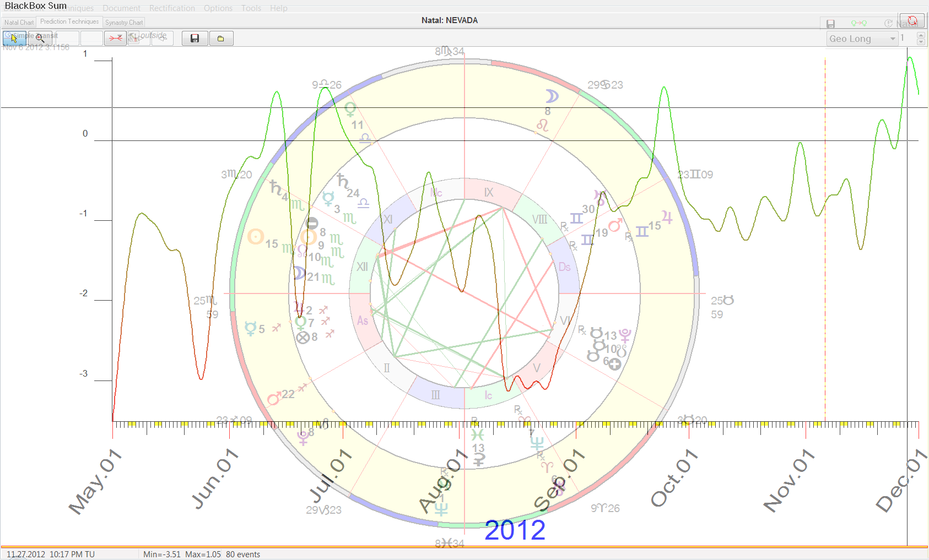Open the Options menu
Viewport: 929px width, 560px height.
(218, 8)
